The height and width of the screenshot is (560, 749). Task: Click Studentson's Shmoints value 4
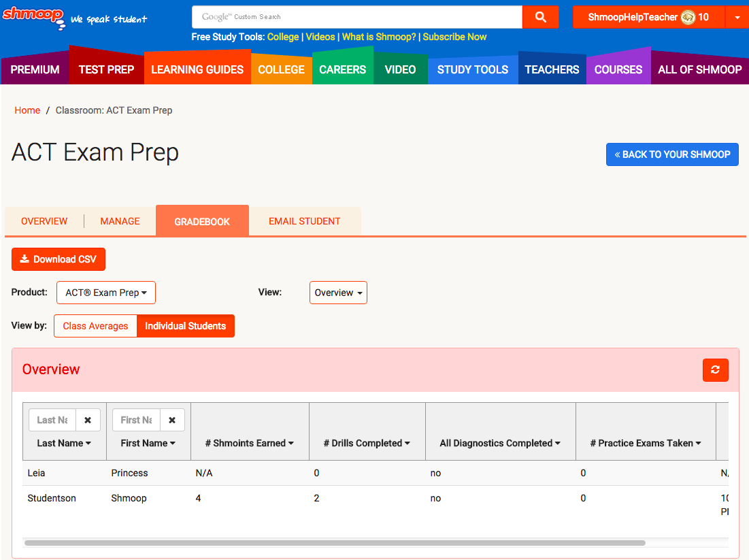[x=198, y=498]
